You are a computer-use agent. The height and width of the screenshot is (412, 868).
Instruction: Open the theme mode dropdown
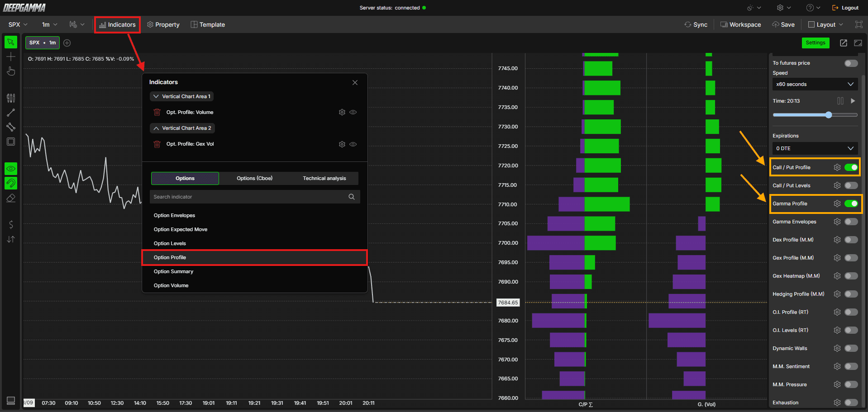point(754,8)
